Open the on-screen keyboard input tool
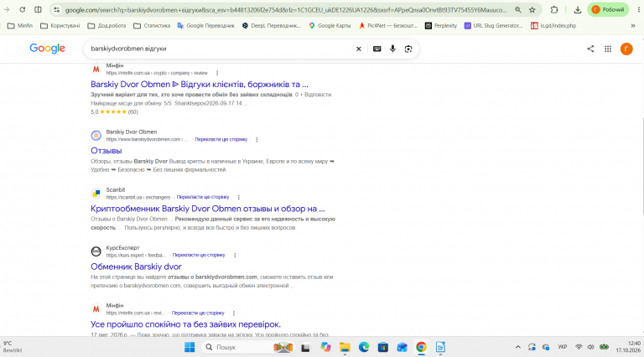Image resolution: width=644 pixels, height=357 pixels. pos(377,49)
